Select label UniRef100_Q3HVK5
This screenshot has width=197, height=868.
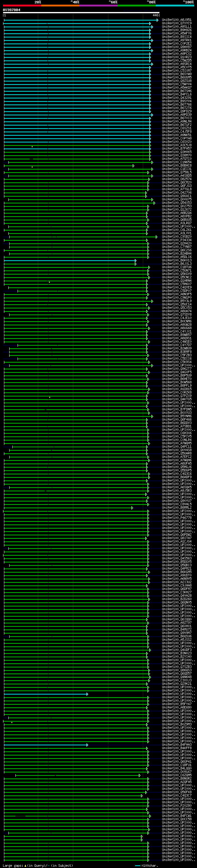point(176,152)
